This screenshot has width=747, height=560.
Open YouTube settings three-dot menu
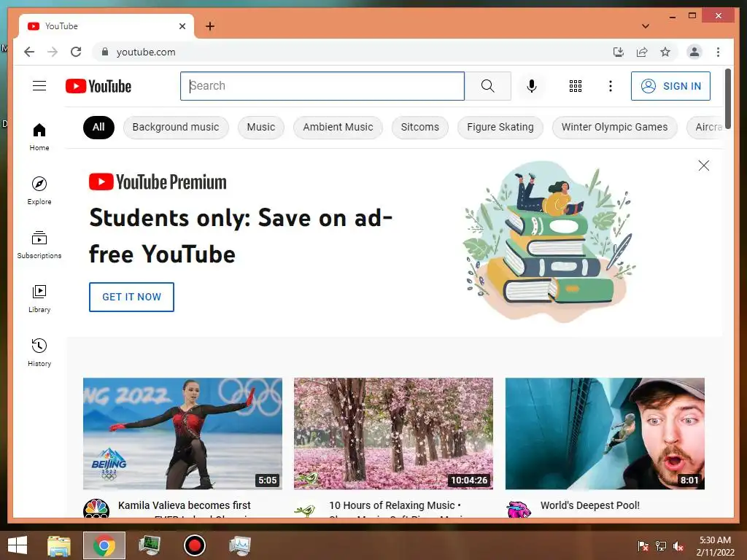coord(611,86)
